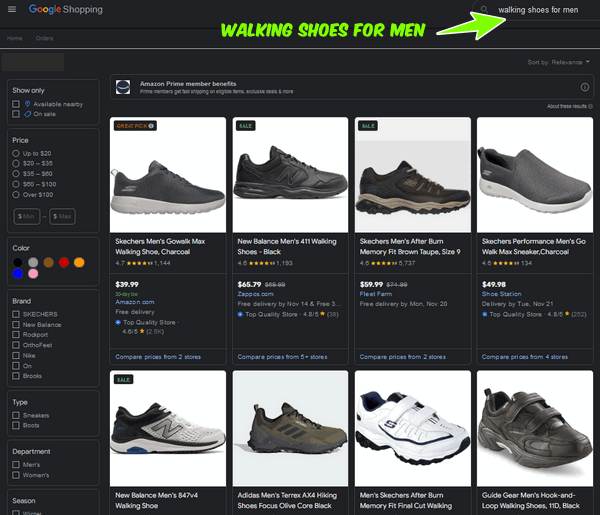Select the red color swatch
The width and height of the screenshot is (600, 515).
coord(64,262)
